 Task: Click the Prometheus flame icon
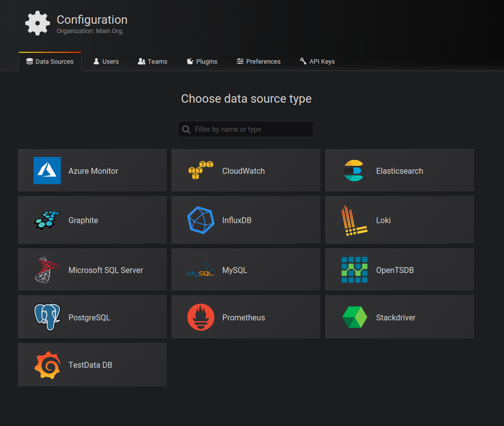pyautogui.click(x=201, y=317)
